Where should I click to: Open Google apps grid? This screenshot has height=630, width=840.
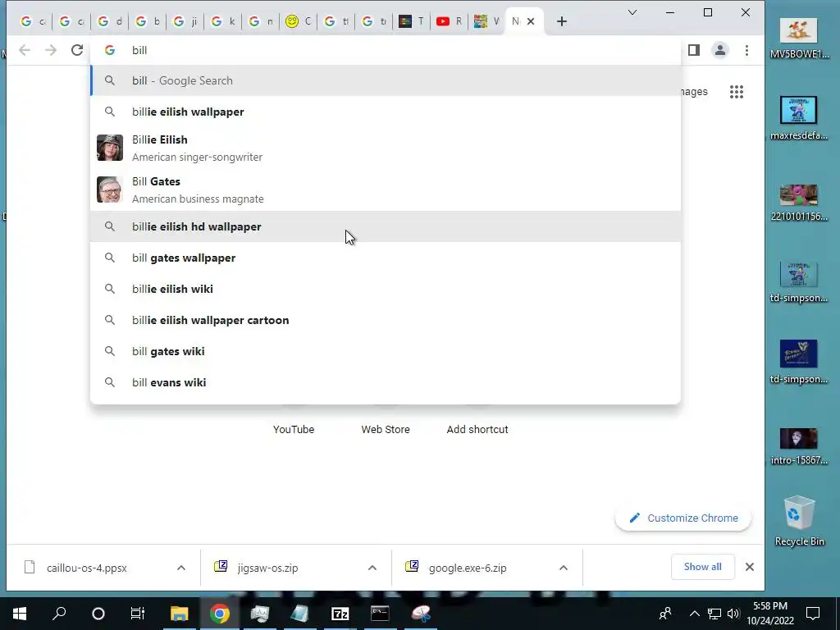coord(737,92)
